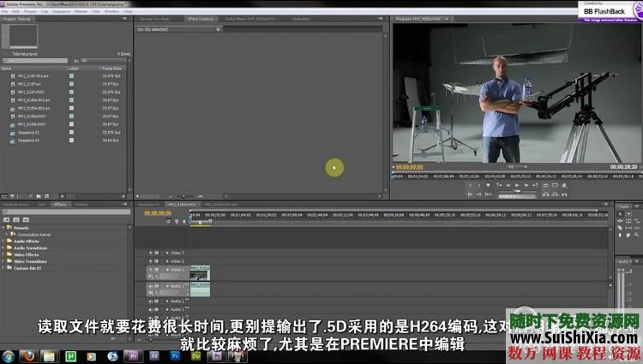Image resolution: width=643 pixels, height=364 pixels.
Task: Select Video 1 clip thumbnail in timeline
Action: pyautogui.click(x=200, y=273)
